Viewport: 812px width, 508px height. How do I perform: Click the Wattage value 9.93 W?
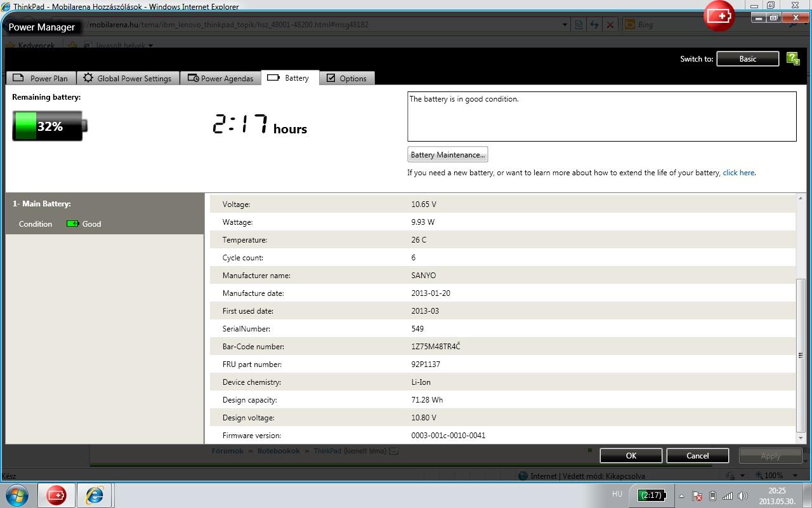coord(423,222)
